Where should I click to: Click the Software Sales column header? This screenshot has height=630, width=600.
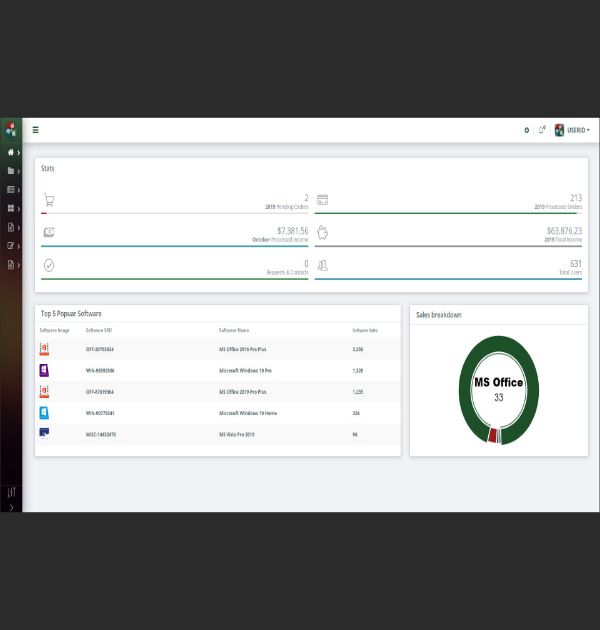365,330
